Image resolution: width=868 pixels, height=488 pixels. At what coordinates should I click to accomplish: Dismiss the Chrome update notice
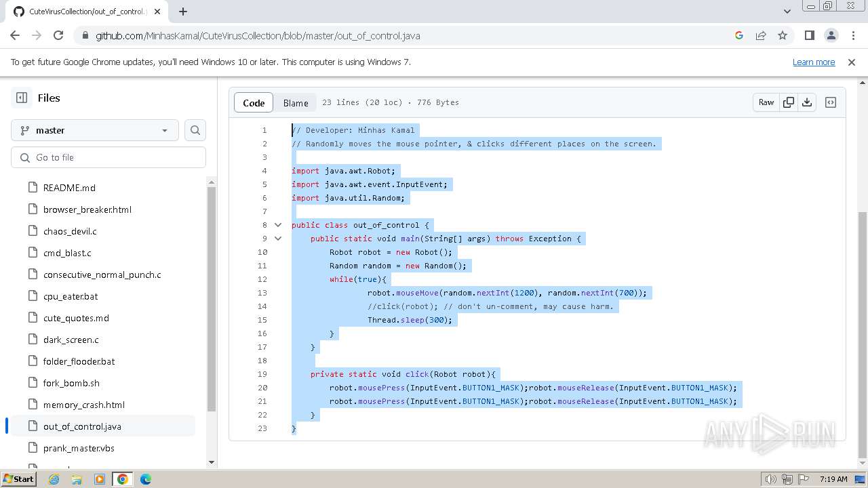(x=852, y=62)
